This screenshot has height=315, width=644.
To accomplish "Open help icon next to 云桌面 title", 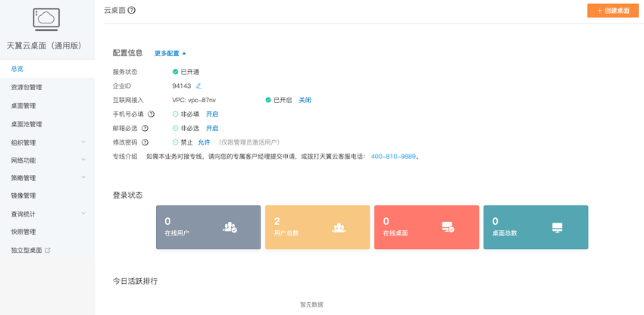I will click(131, 11).
